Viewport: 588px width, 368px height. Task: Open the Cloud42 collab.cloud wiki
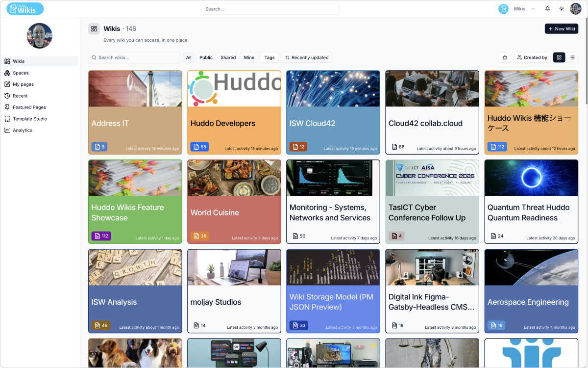[x=432, y=112]
